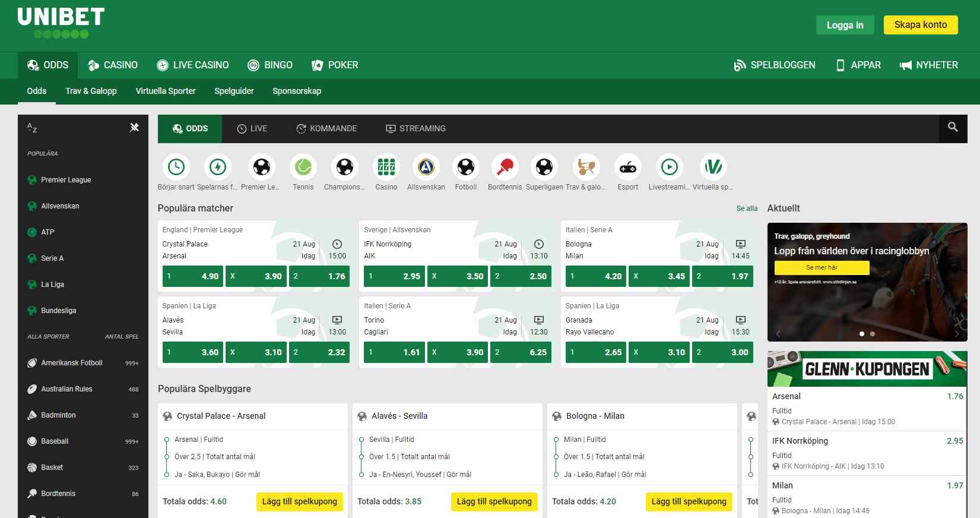Select the Tennis ball icon
This screenshot has height=518, width=980.
(x=303, y=167)
